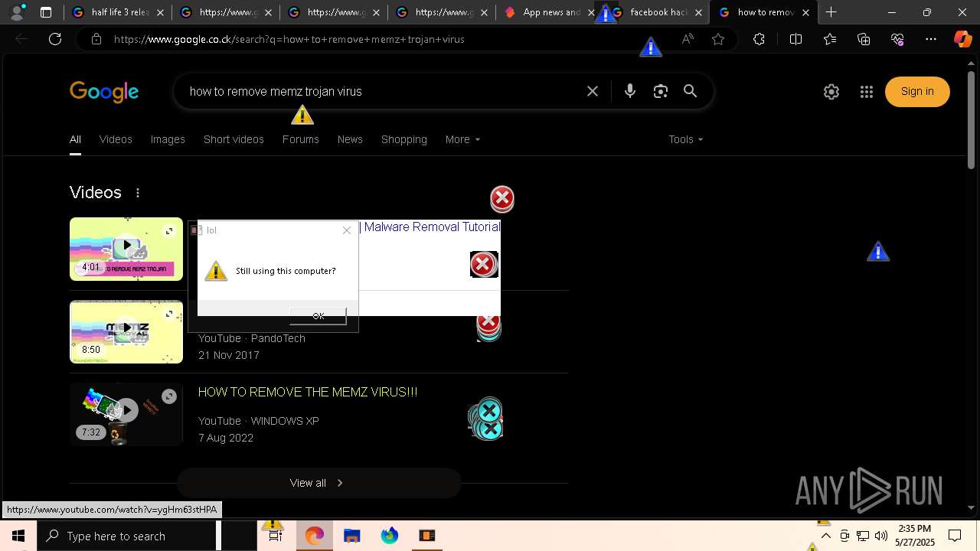Expand the Tools dropdown

pyautogui.click(x=685, y=139)
